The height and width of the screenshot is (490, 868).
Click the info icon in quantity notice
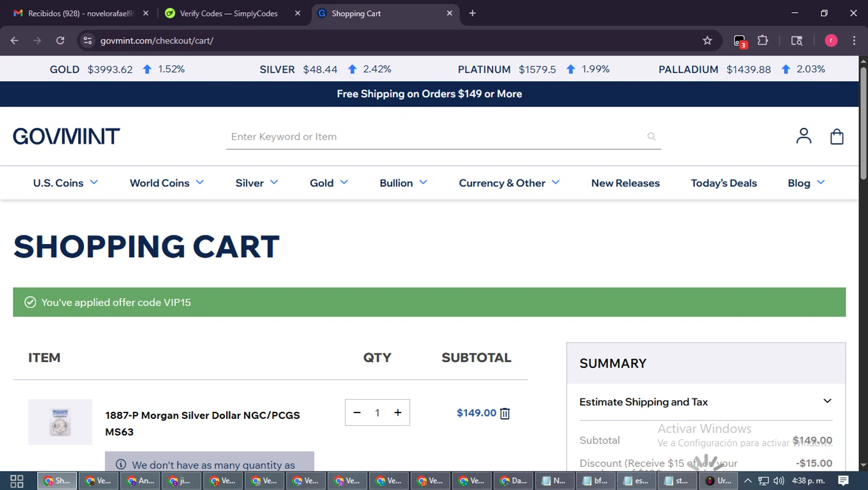coord(121,465)
